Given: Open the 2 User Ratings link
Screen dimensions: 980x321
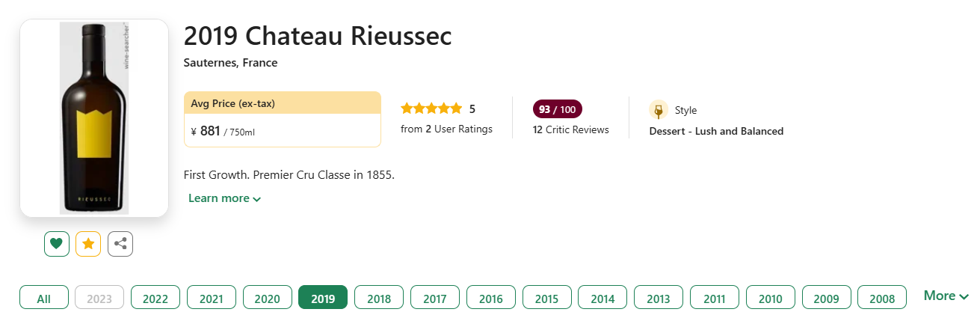Looking at the screenshot, I should click(446, 129).
